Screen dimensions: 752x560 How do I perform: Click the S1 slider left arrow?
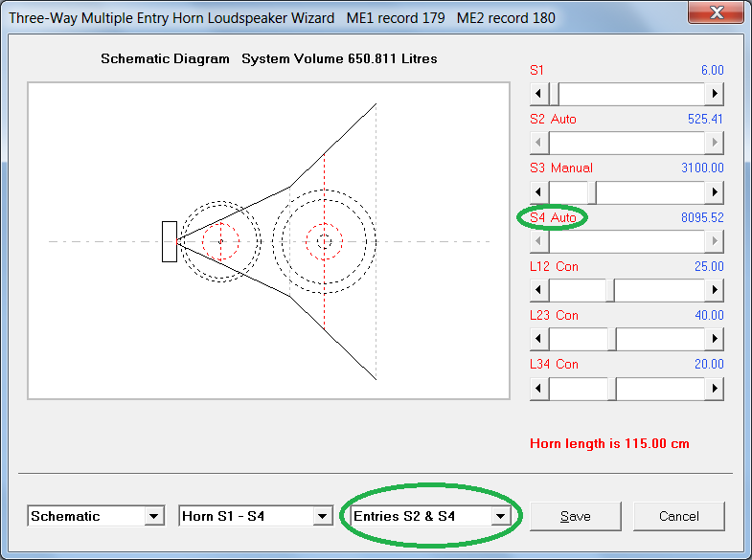[539, 94]
